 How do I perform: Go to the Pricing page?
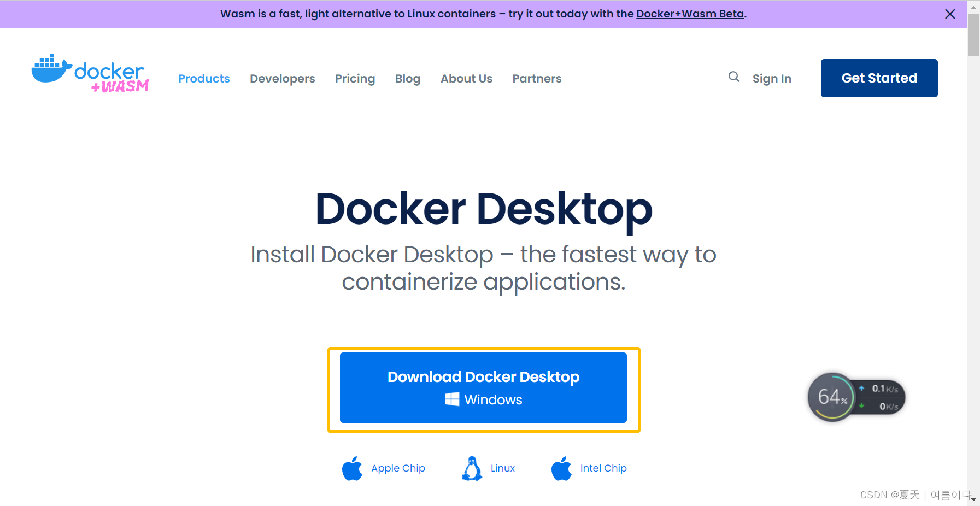(355, 79)
